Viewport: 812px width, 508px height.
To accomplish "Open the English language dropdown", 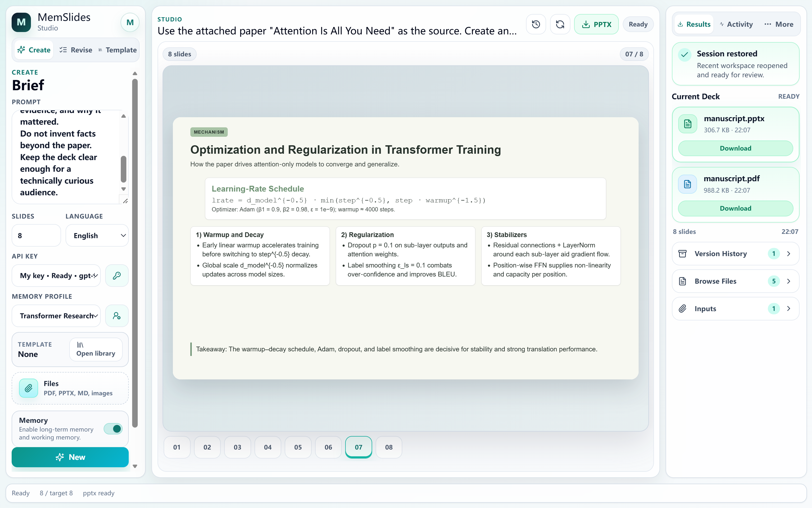I will point(97,235).
